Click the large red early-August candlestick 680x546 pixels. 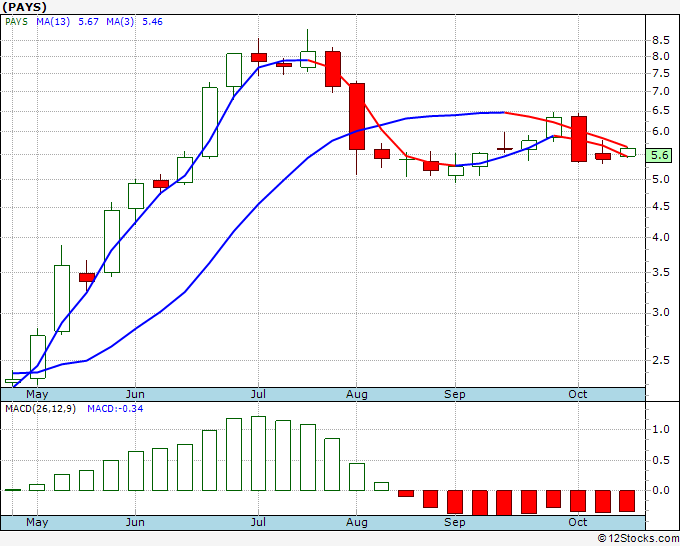click(357, 116)
